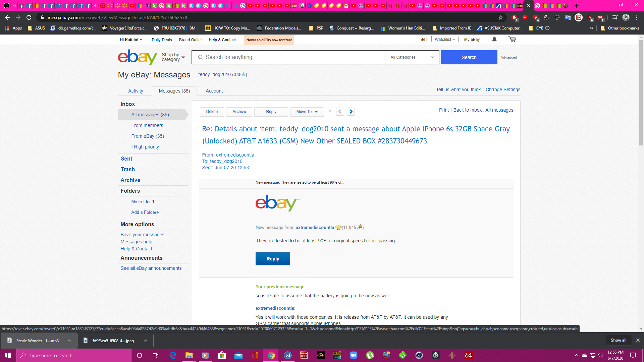The height and width of the screenshot is (362, 644).
Task: Open the Trash folder
Action: 128,170
